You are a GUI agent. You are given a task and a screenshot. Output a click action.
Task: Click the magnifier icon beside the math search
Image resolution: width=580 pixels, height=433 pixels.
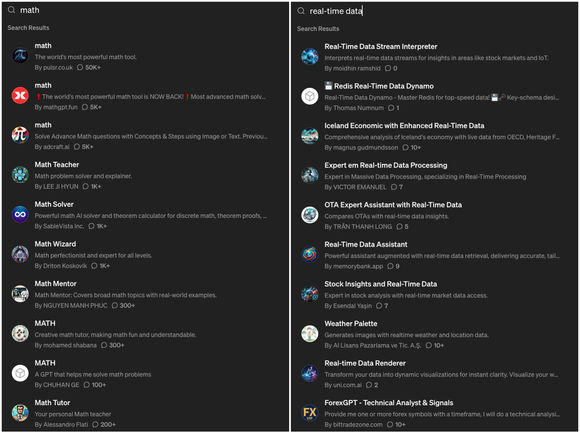pyautogui.click(x=11, y=10)
